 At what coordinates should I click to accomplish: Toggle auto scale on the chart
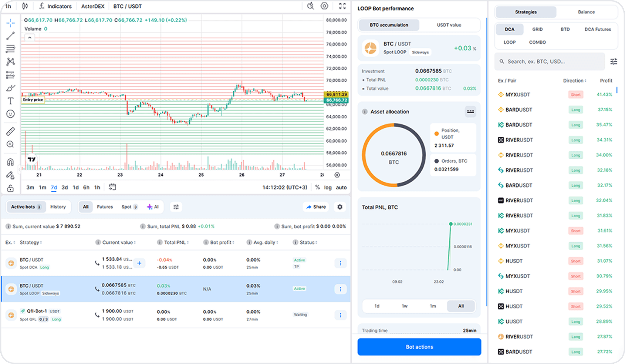coord(341,187)
